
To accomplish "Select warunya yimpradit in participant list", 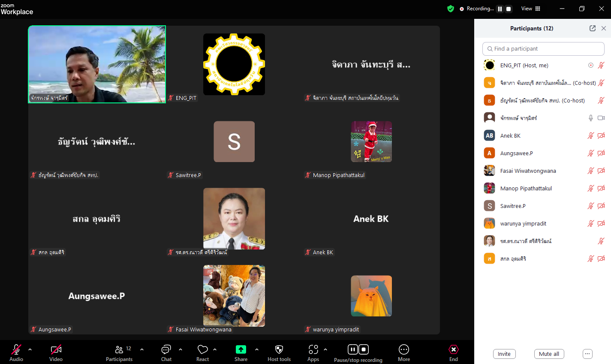I will coord(543,223).
